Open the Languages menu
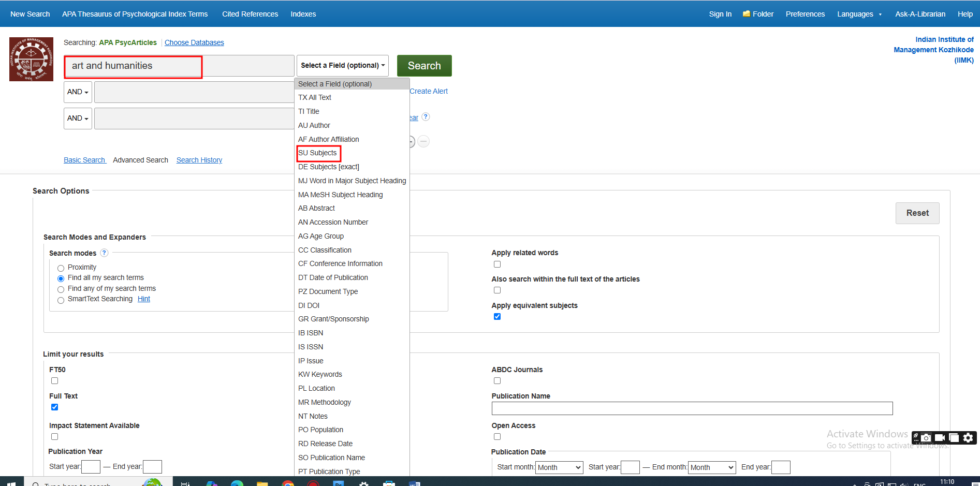The image size is (980, 486). [859, 14]
